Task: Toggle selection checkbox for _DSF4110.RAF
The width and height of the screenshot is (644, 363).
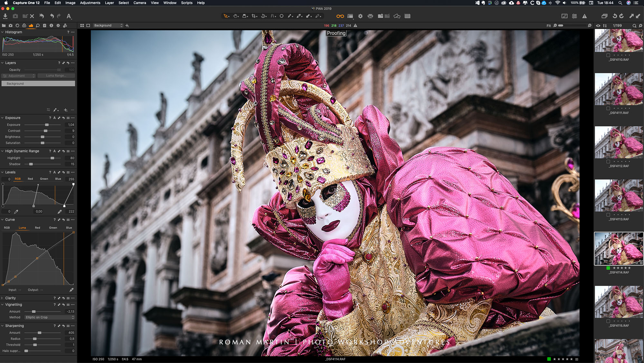Action: coord(608,55)
